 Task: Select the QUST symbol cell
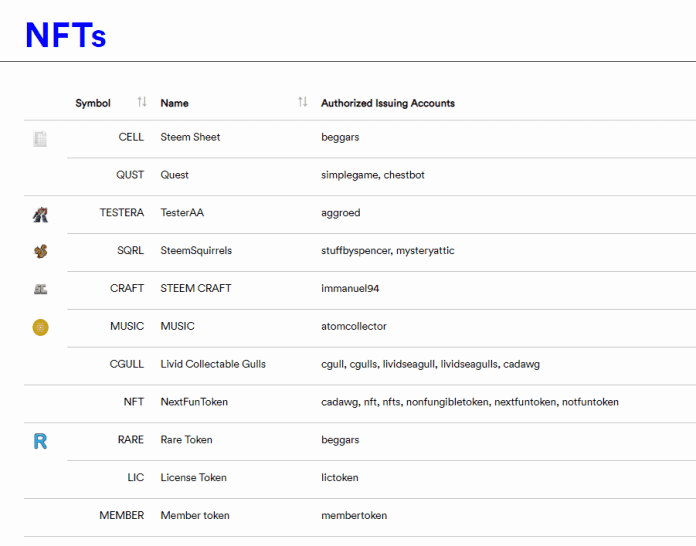[130, 175]
